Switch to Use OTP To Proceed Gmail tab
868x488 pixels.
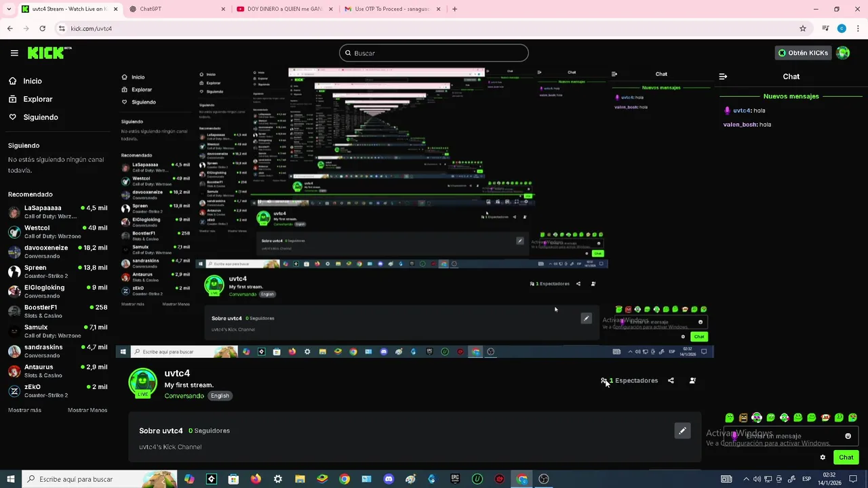[x=392, y=9]
